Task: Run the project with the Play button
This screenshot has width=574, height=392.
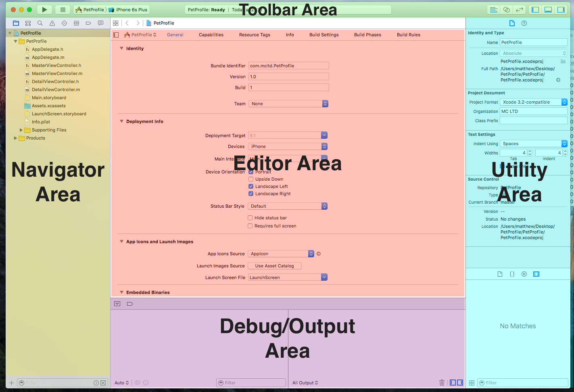Action: click(44, 10)
